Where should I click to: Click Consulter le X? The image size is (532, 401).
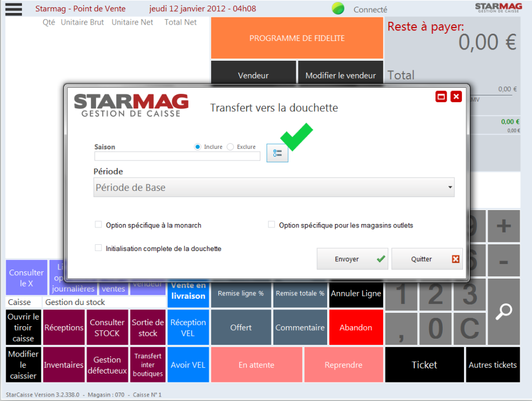[26, 277]
